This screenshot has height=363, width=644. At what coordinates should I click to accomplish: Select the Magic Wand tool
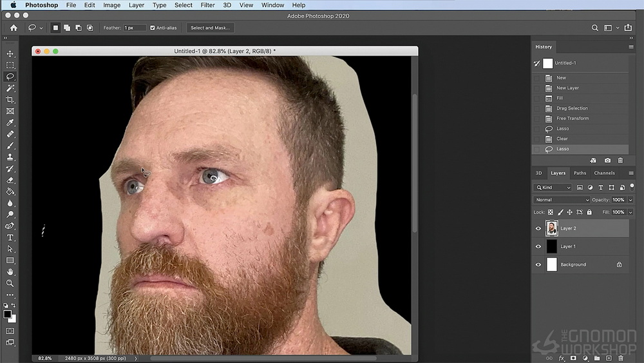click(10, 88)
